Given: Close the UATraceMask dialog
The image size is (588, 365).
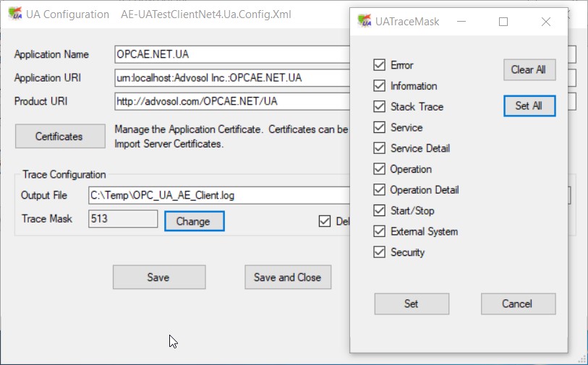Looking at the screenshot, I should pyautogui.click(x=546, y=22).
